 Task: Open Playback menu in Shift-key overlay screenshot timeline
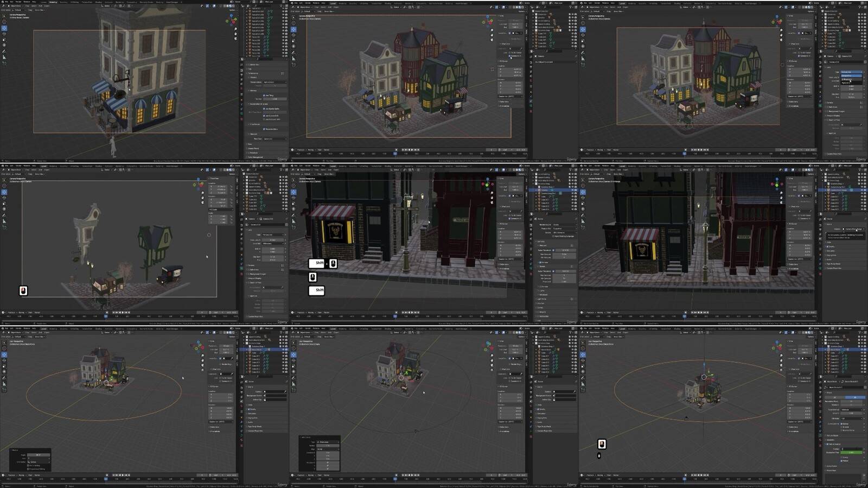(x=301, y=312)
